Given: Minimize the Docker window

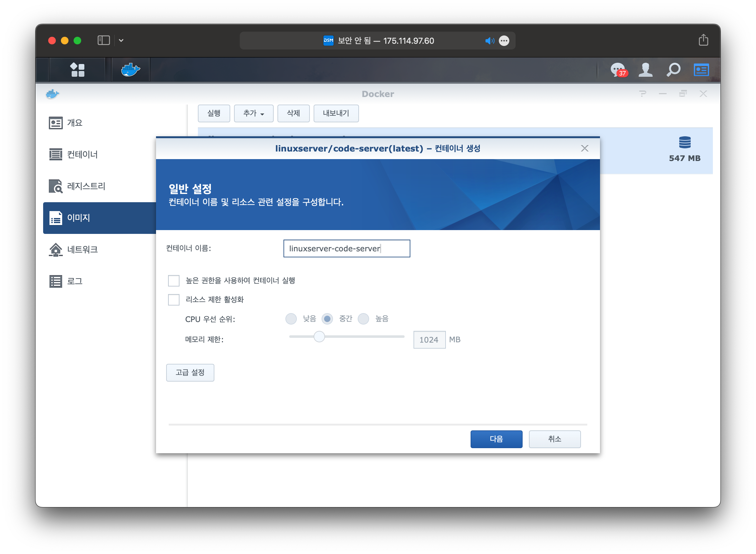Looking at the screenshot, I should (662, 94).
